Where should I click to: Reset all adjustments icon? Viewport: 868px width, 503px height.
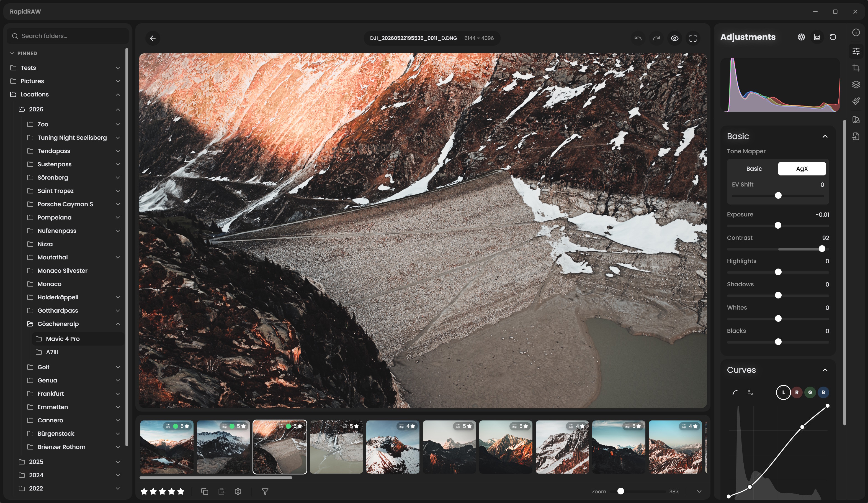point(833,37)
